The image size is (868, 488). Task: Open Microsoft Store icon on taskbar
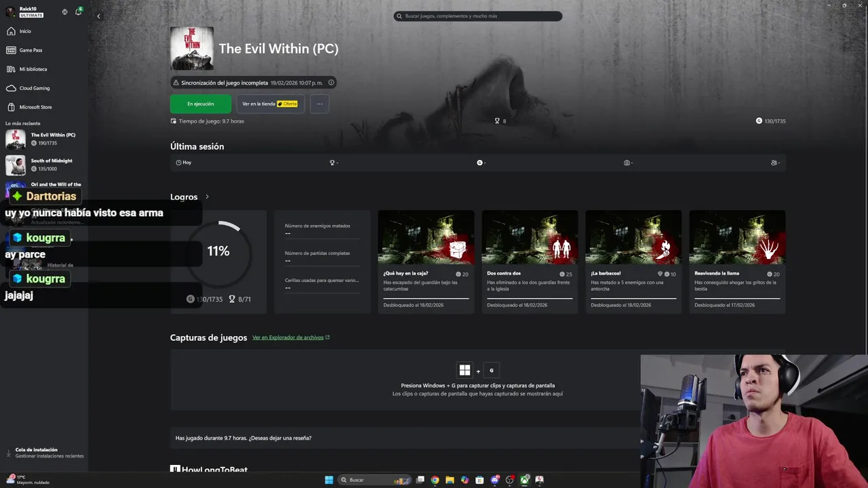click(479, 480)
